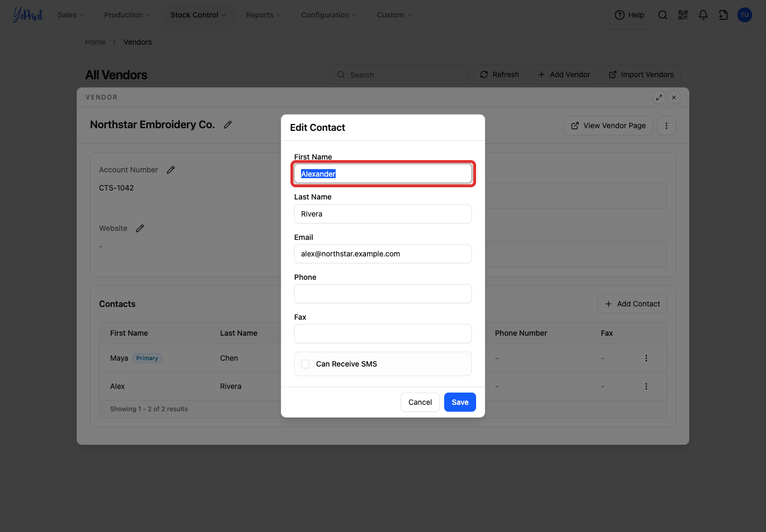Open the Reports dropdown menu
This screenshot has width=766, height=532.
point(263,15)
